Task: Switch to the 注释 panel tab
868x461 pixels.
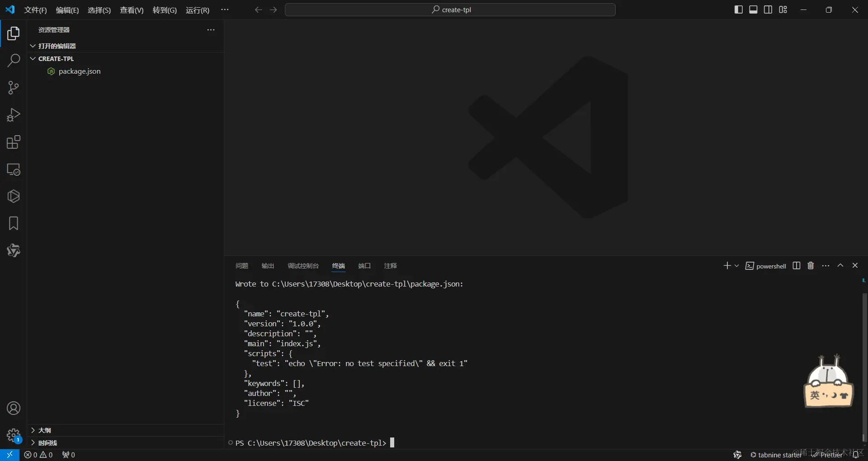Action: 391,266
